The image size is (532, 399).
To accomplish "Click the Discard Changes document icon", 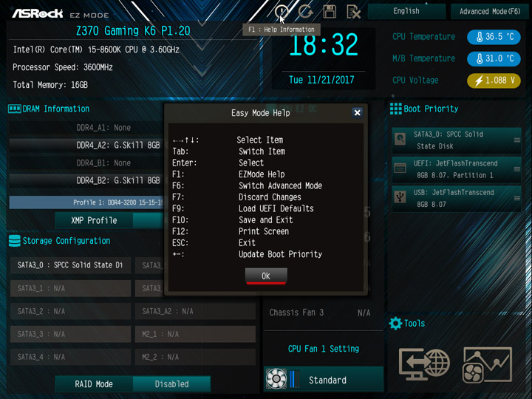I will (353, 12).
